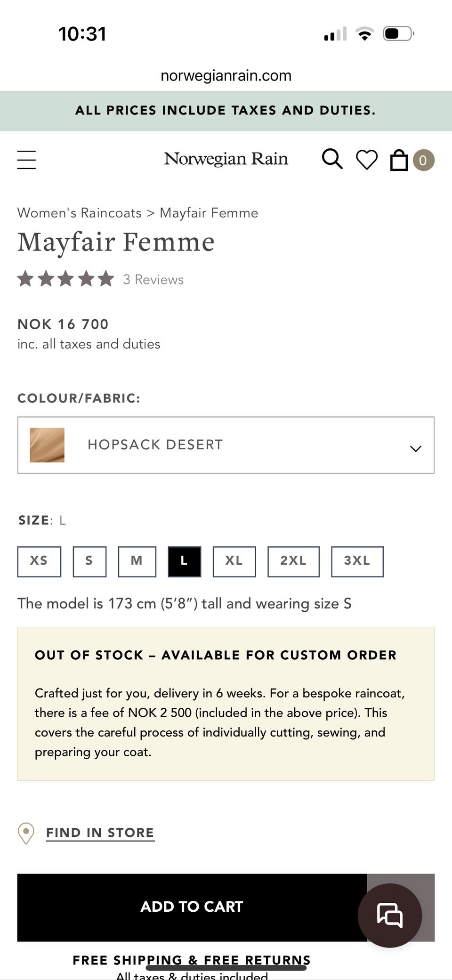Click the dropdown chevron arrow for fabric
This screenshot has width=452, height=980.
click(x=415, y=448)
